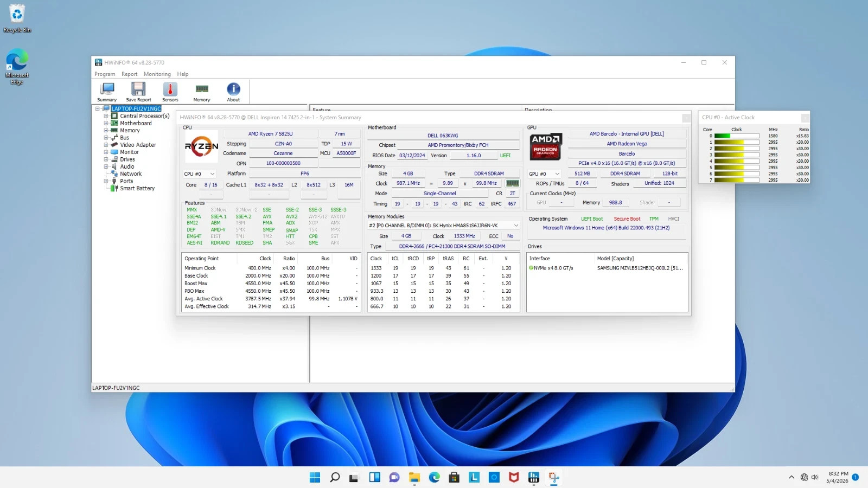Image resolution: width=868 pixels, height=488 pixels.
Task: Open the clock and date flyout
Action: (x=838, y=477)
